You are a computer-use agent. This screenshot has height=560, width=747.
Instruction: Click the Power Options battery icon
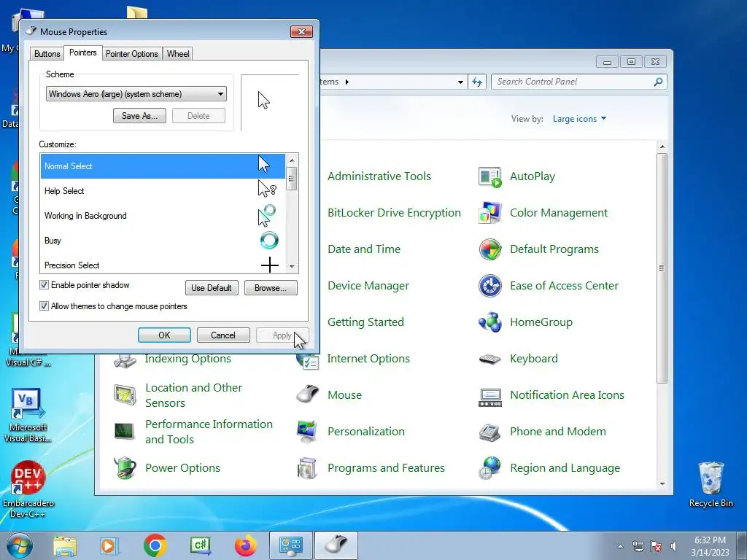point(125,468)
